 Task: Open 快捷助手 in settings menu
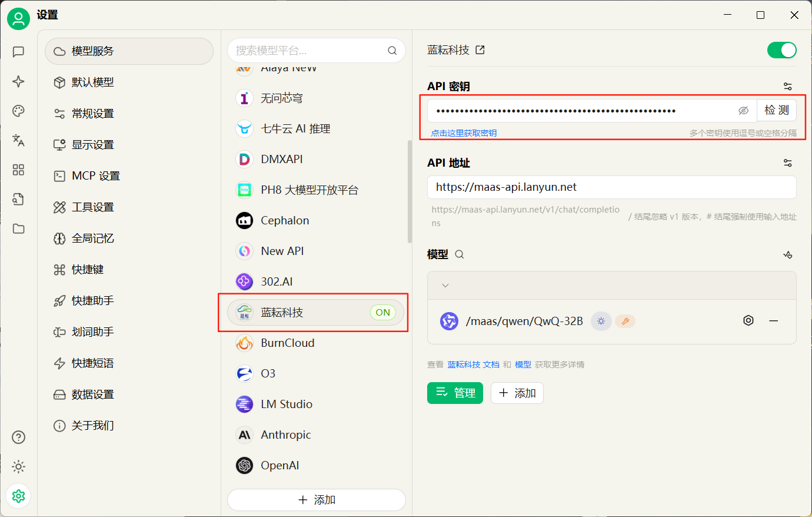(x=129, y=301)
